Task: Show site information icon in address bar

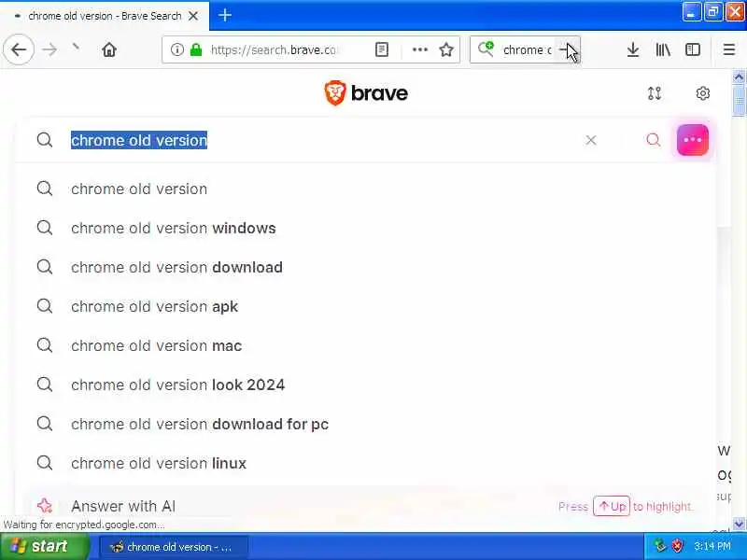Action: [x=176, y=49]
